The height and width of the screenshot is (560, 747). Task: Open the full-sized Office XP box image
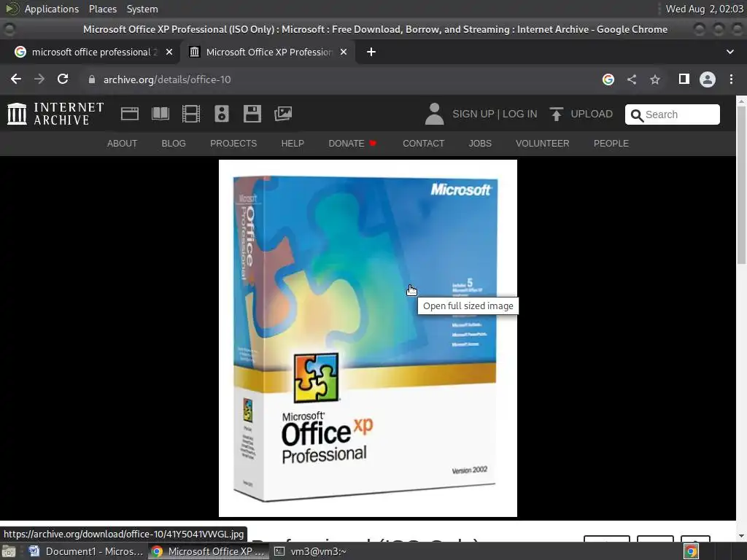[368, 338]
